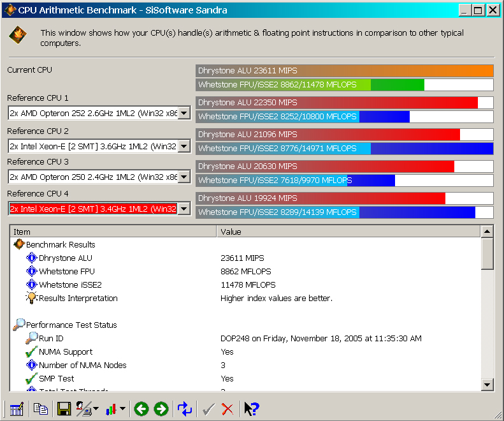Viewport: 504px width, 421px height.
Task: Open the bar chart icon's dropdown arrow
Action: click(122, 409)
